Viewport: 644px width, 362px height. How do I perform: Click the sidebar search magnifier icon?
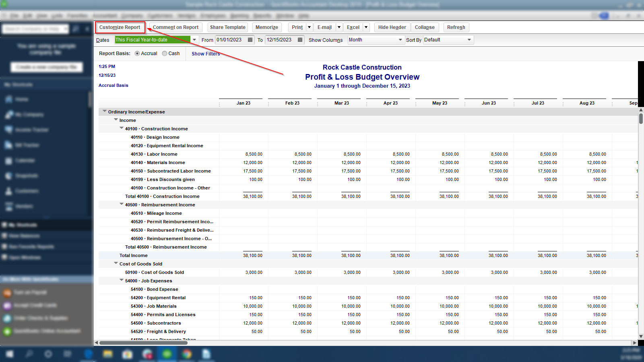(75, 29)
